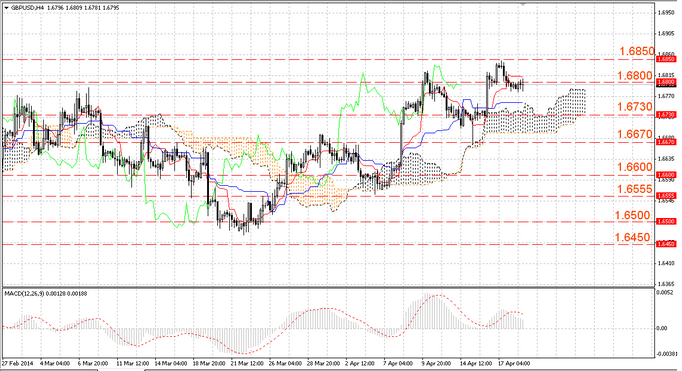682x371 pixels.
Task: Click the orange 1.6600 level label
Action: (x=635, y=167)
